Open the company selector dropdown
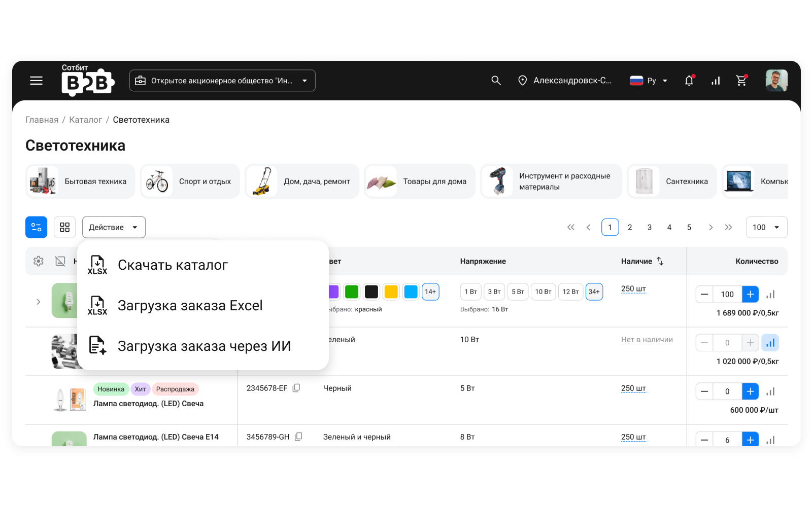 222,81
